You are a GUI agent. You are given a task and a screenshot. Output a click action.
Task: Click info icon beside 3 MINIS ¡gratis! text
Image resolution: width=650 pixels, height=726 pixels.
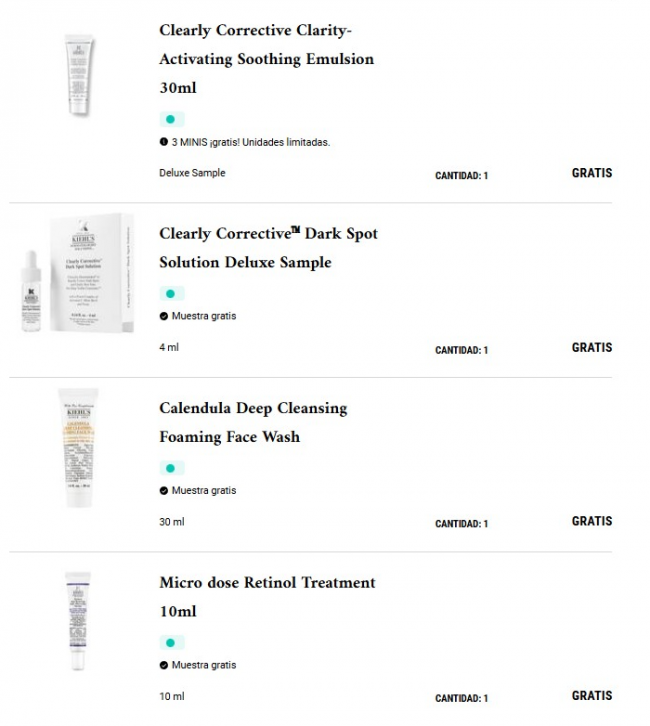point(164,142)
